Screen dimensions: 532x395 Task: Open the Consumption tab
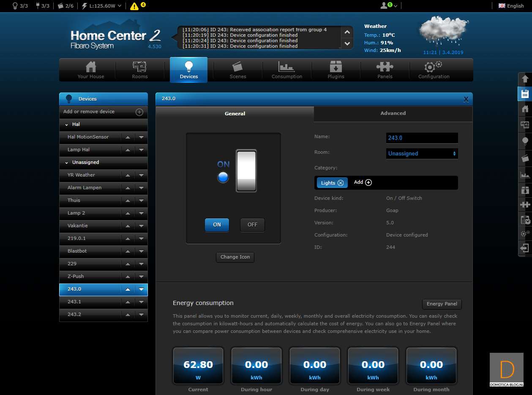[286, 70]
